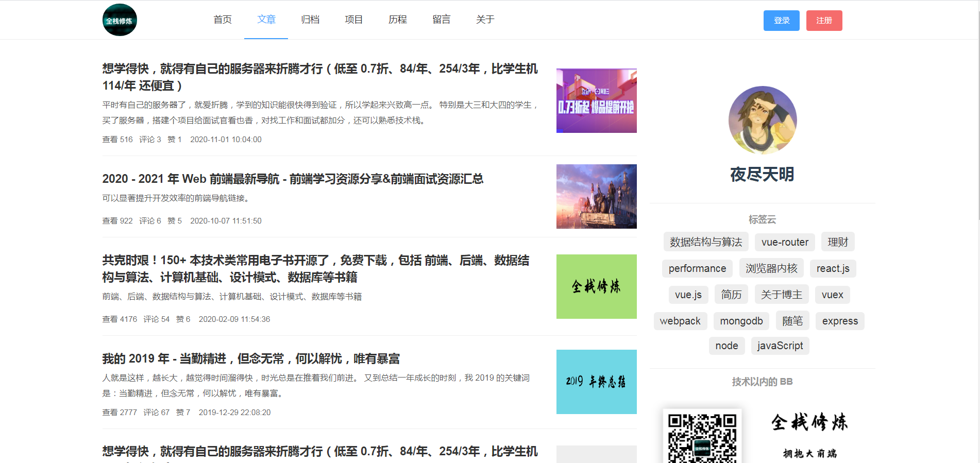
Task: Click the 评论 67 comment count
Action: [x=156, y=413]
